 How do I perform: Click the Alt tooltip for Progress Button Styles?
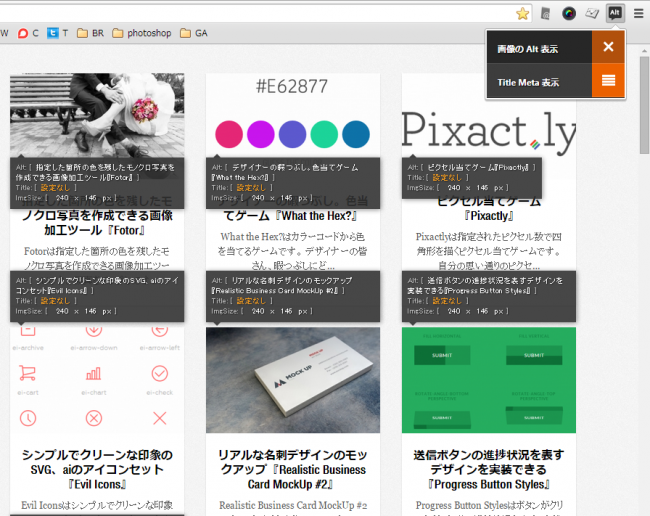489,296
